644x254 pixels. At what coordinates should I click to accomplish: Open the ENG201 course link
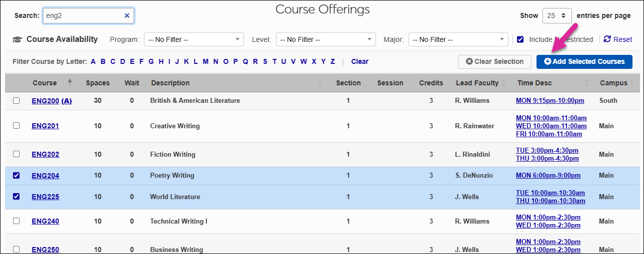[45, 126]
